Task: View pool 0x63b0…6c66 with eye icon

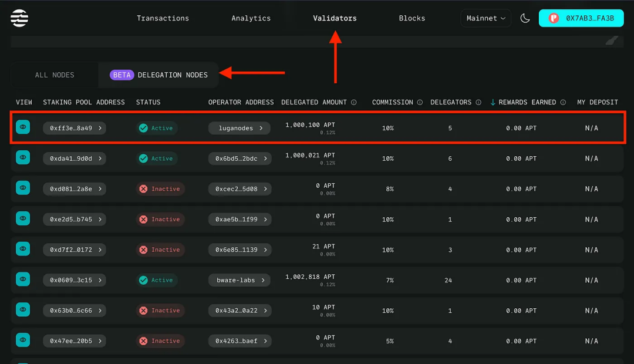Action: (23, 309)
